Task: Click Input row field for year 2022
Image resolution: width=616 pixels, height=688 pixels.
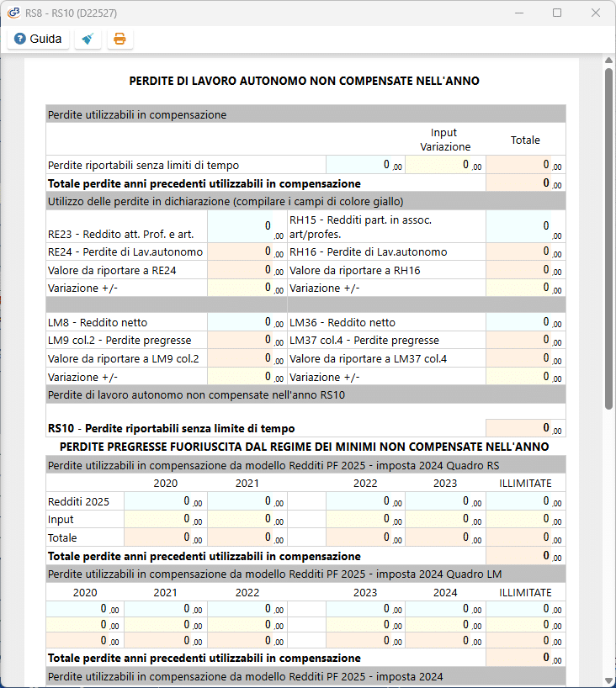Action: click(365, 520)
